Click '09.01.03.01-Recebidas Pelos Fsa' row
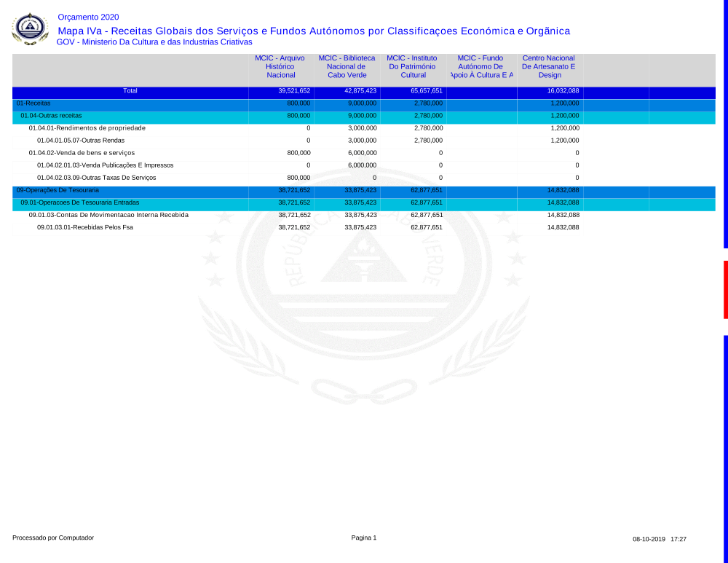The width and height of the screenshot is (728, 563). [x=85, y=227]
